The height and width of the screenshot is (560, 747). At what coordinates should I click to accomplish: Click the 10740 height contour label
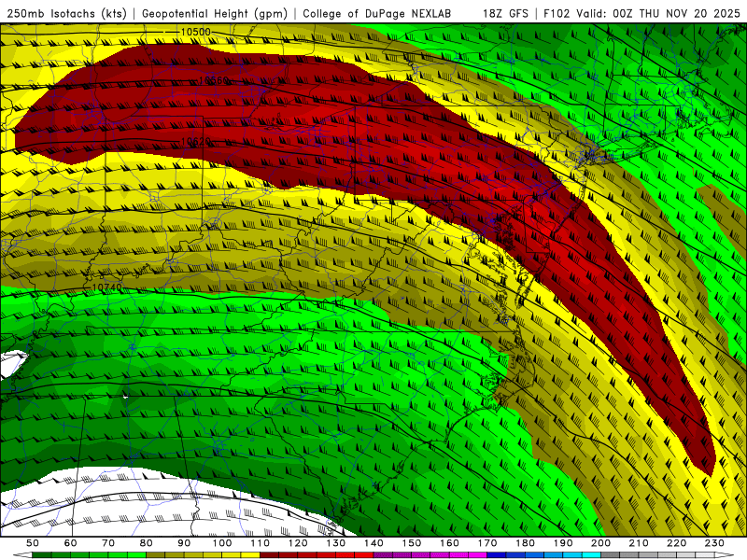coord(106,287)
